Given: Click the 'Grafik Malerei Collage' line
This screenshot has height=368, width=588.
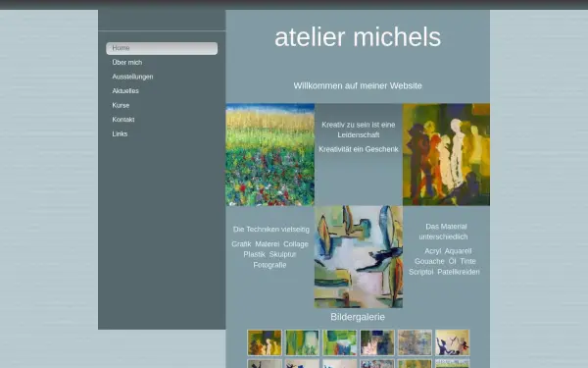Looking at the screenshot, I should (270, 244).
